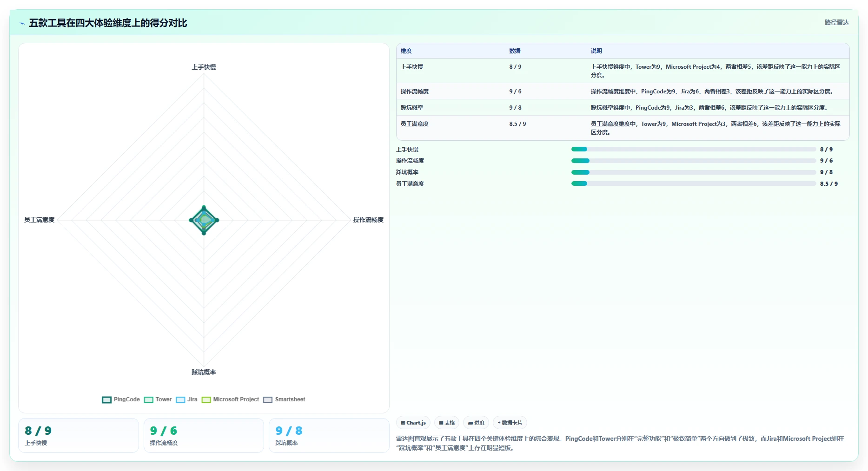Click the 操作流畅度 progress bar
The width and height of the screenshot is (868, 471).
(694, 161)
